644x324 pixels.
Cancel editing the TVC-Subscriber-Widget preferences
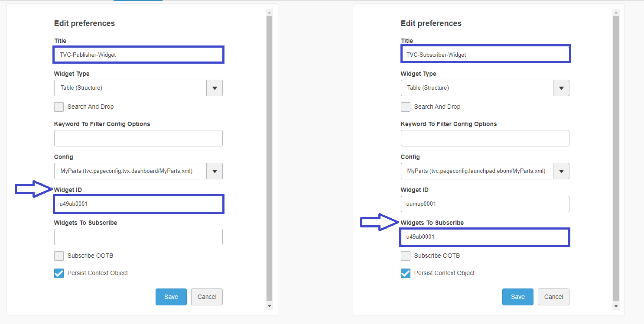[553, 297]
